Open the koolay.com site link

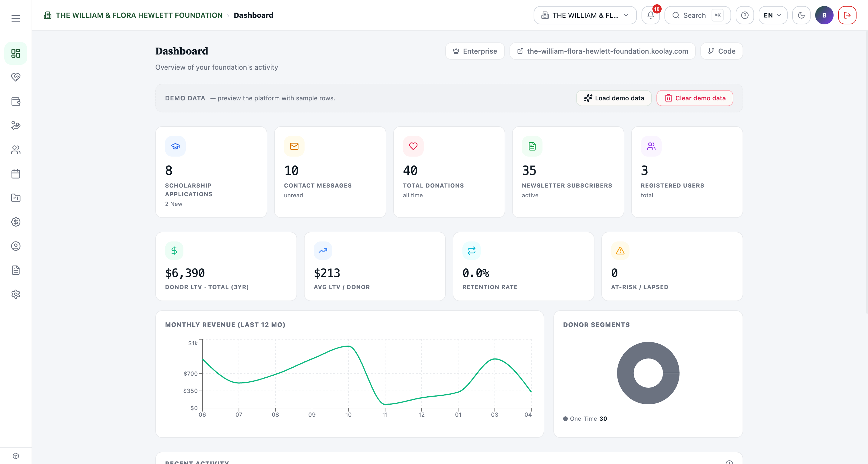tap(602, 51)
